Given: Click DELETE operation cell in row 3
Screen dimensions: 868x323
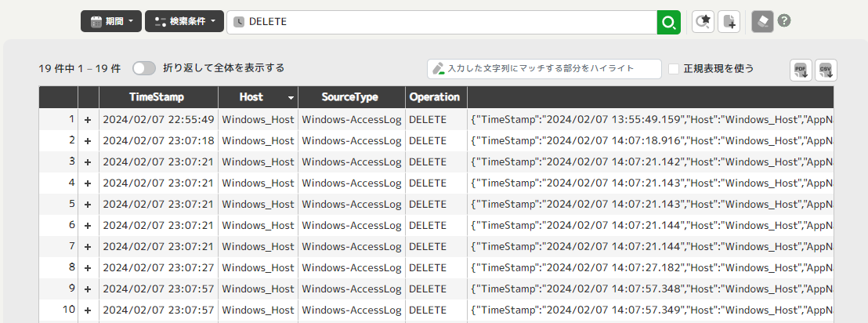Looking at the screenshot, I should point(436,161).
